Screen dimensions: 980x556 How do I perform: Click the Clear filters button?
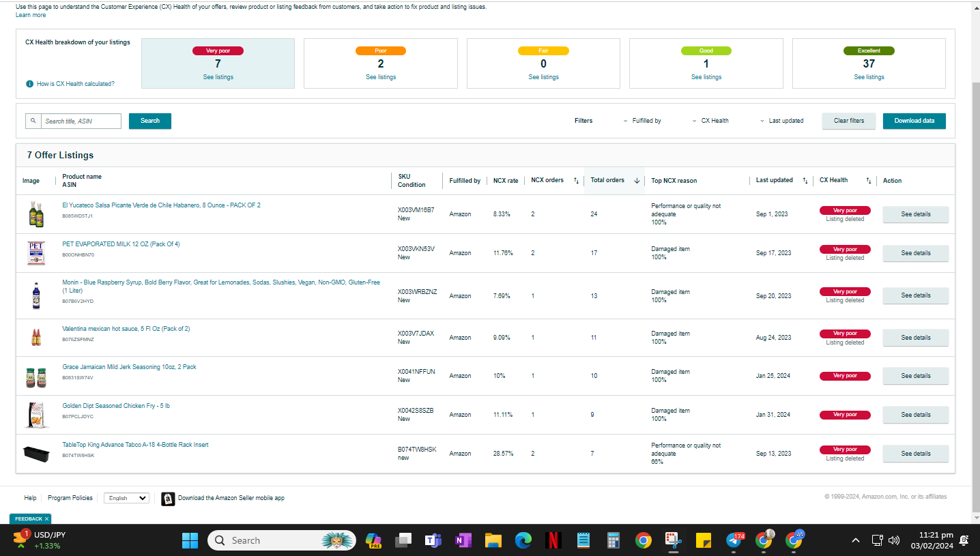(x=849, y=121)
